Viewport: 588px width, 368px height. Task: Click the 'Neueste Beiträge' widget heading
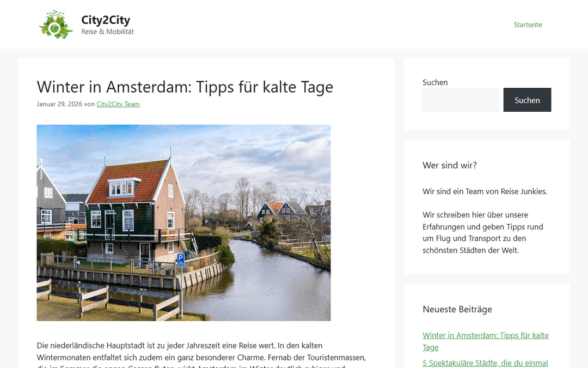[x=457, y=309]
